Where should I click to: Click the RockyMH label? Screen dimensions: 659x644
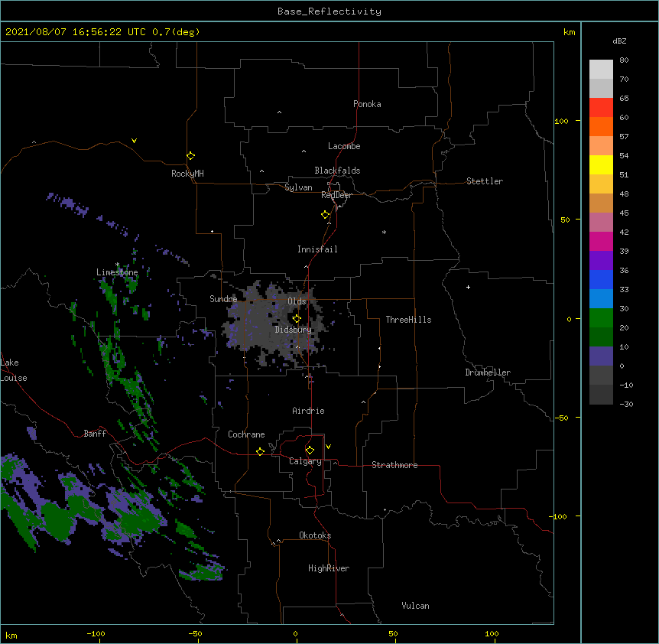tap(187, 174)
